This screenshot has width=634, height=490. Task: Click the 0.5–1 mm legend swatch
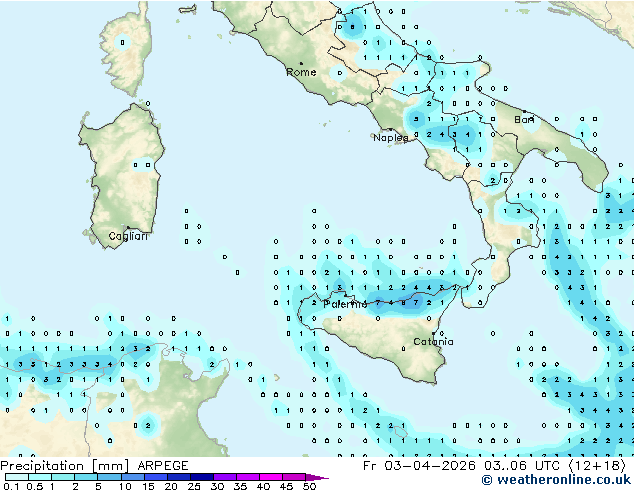(40, 477)
